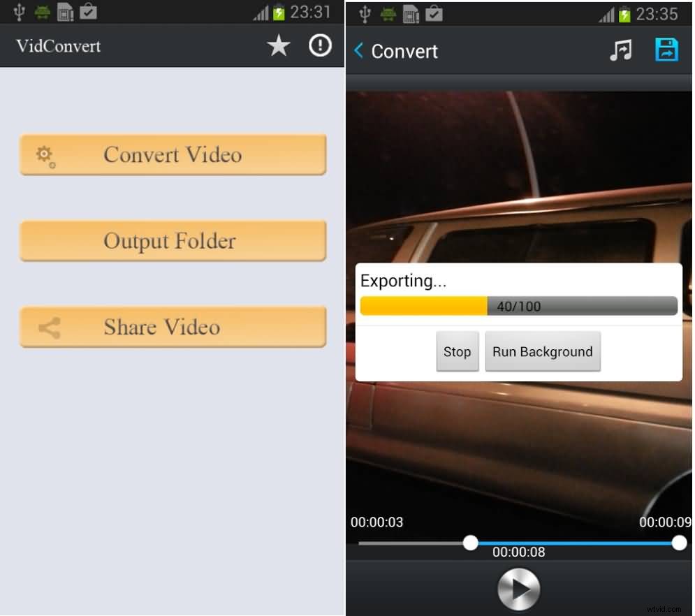This screenshot has width=695, height=616.
Task: Click the music note export icon
Action: point(621,50)
